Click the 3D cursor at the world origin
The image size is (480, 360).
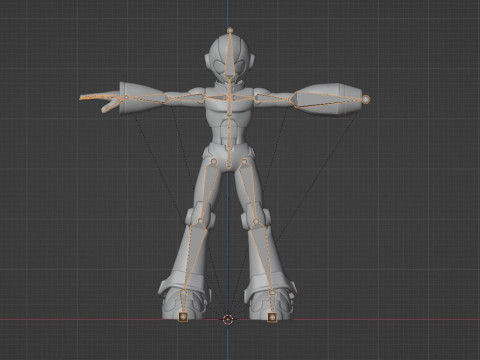(x=228, y=319)
